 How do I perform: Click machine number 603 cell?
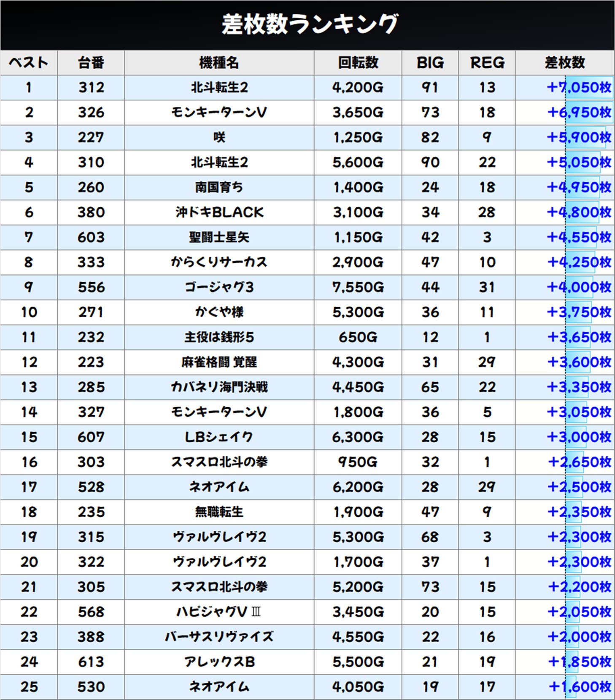pos(91,237)
